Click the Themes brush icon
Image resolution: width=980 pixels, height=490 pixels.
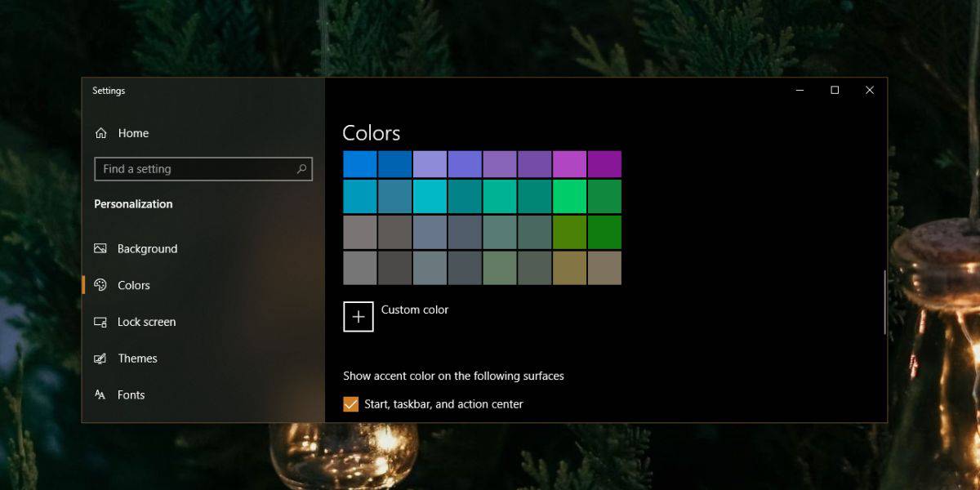pyautogui.click(x=100, y=359)
